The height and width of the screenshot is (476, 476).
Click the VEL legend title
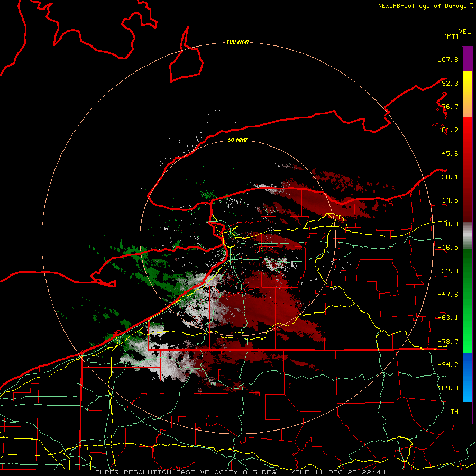click(x=464, y=32)
